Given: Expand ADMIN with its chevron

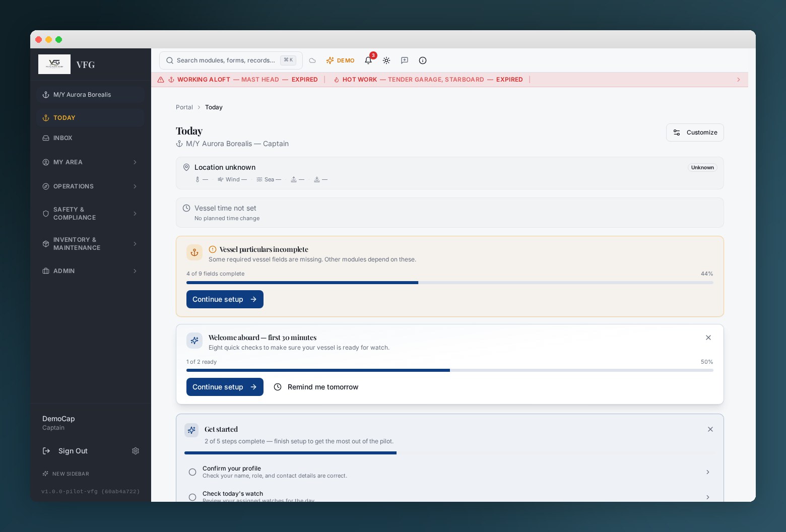Looking at the screenshot, I should pos(135,271).
